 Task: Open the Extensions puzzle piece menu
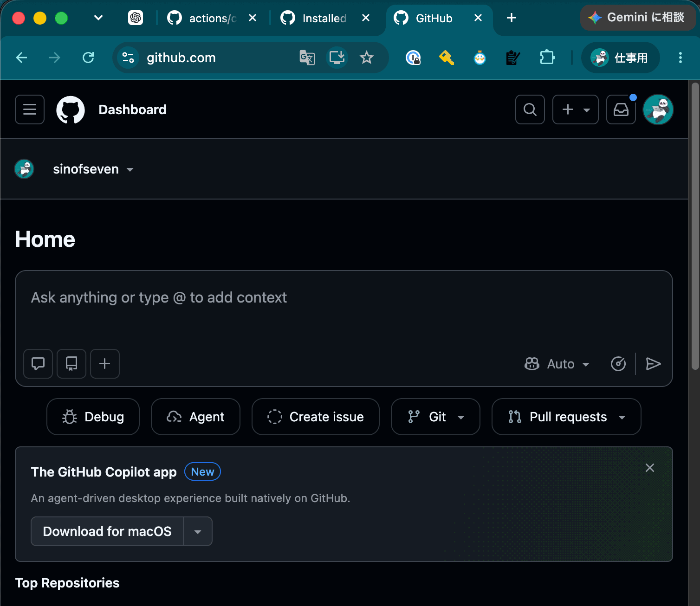tap(547, 58)
